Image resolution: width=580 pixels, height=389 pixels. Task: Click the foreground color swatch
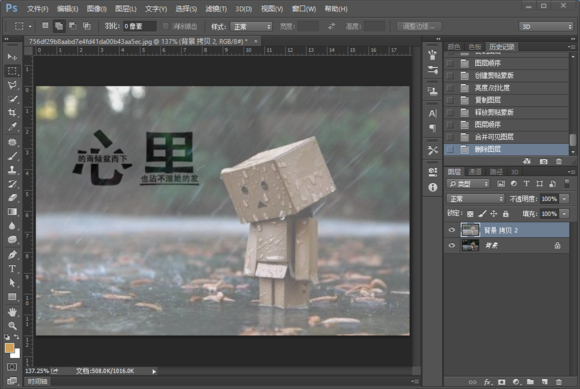pos(10,348)
